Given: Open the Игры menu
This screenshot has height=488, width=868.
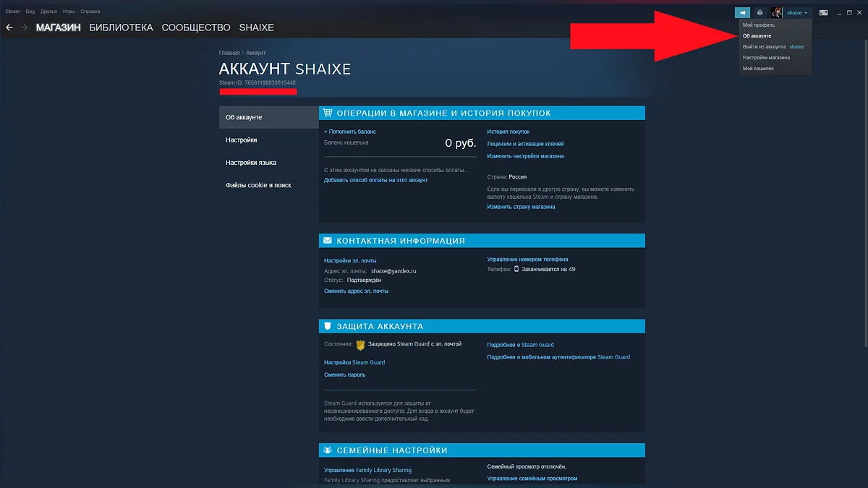Looking at the screenshot, I should (x=69, y=12).
